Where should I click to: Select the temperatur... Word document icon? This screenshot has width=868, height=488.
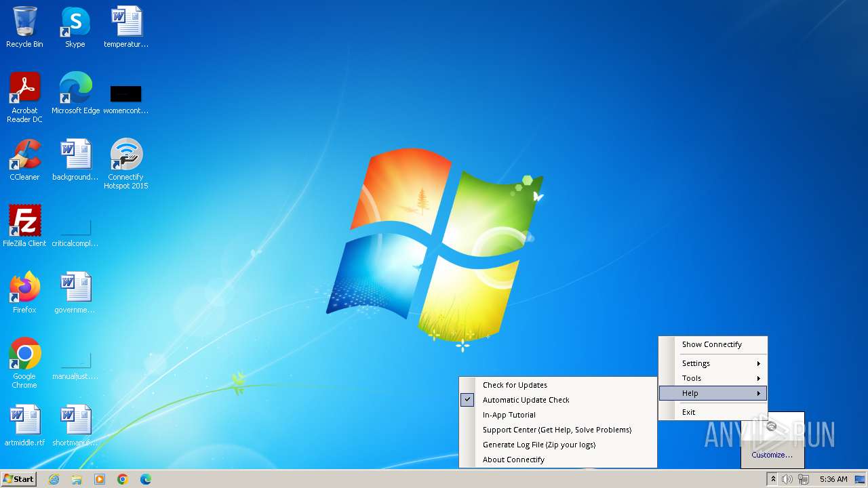pos(126,27)
